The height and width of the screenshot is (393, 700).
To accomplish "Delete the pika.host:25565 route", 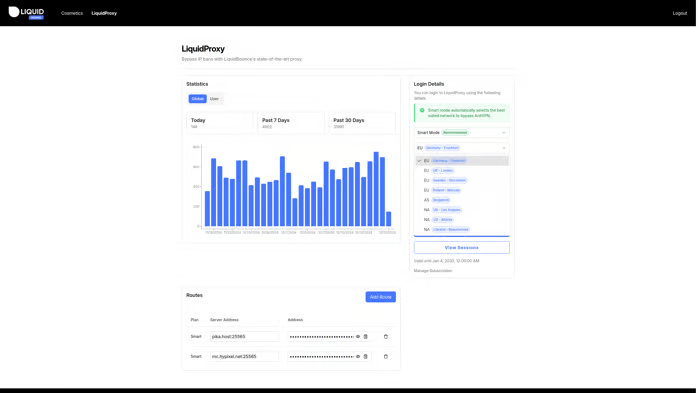I will pos(386,337).
